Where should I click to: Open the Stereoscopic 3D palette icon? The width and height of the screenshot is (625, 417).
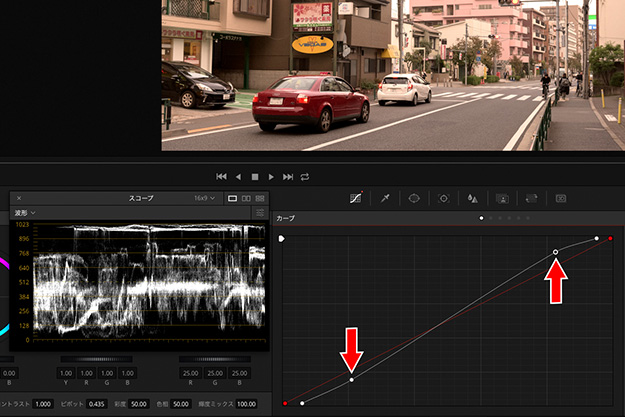pos(560,199)
